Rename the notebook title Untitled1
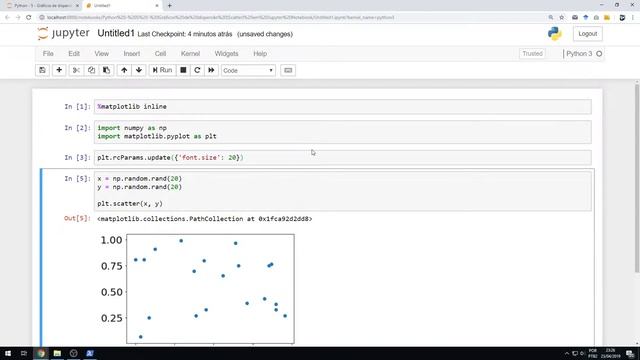 (x=116, y=33)
